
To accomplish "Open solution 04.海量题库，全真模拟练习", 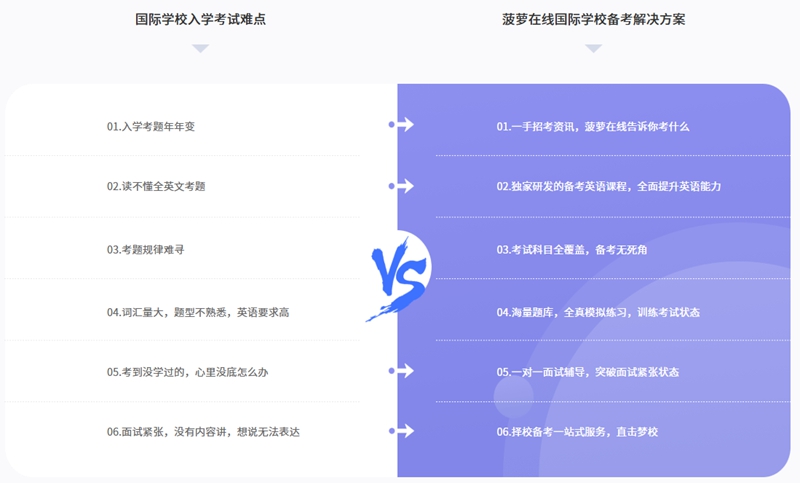I will click(598, 312).
